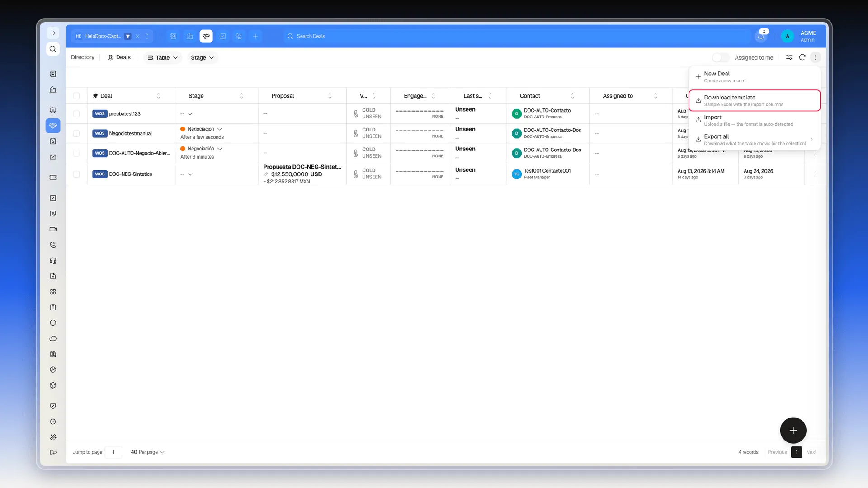Open the Table view dropdown
Viewport: 868px width, 488px height.
[x=163, y=57]
